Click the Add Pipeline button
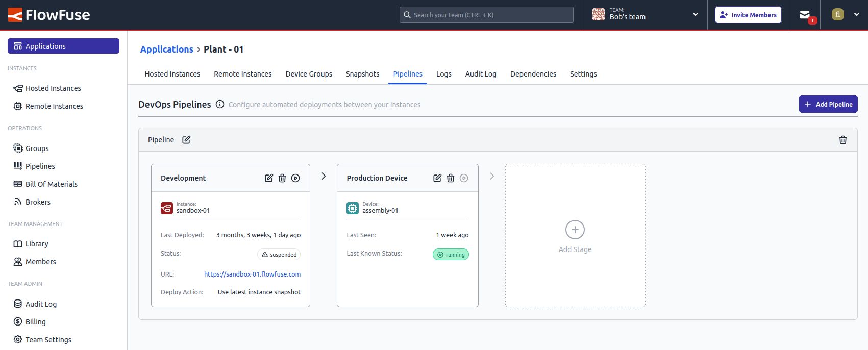This screenshot has width=868, height=350. click(828, 104)
